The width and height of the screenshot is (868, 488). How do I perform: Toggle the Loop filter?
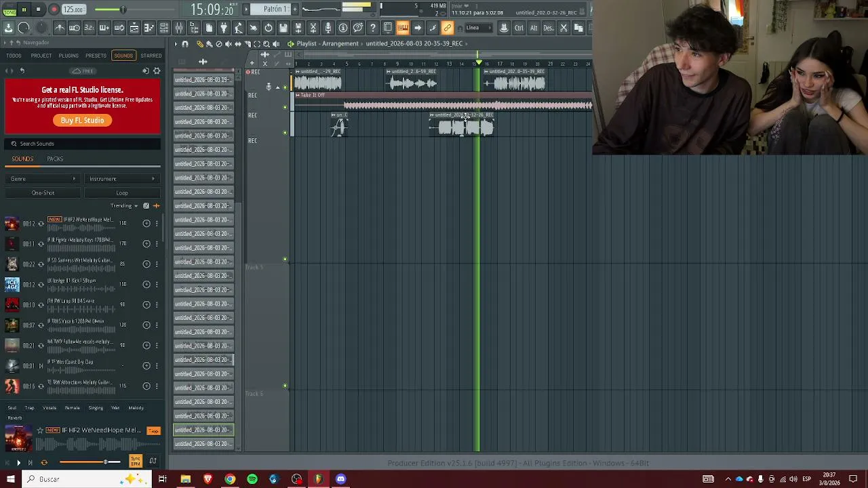(x=122, y=193)
